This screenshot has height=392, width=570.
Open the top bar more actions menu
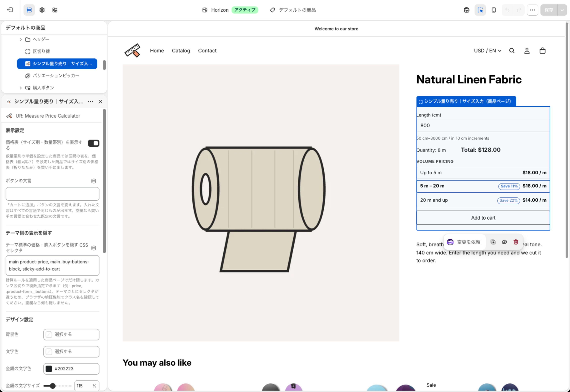tap(532, 10)
